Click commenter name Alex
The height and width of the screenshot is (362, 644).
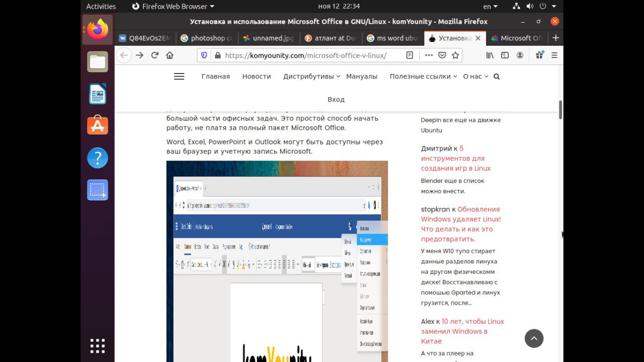tap(428, 321)
